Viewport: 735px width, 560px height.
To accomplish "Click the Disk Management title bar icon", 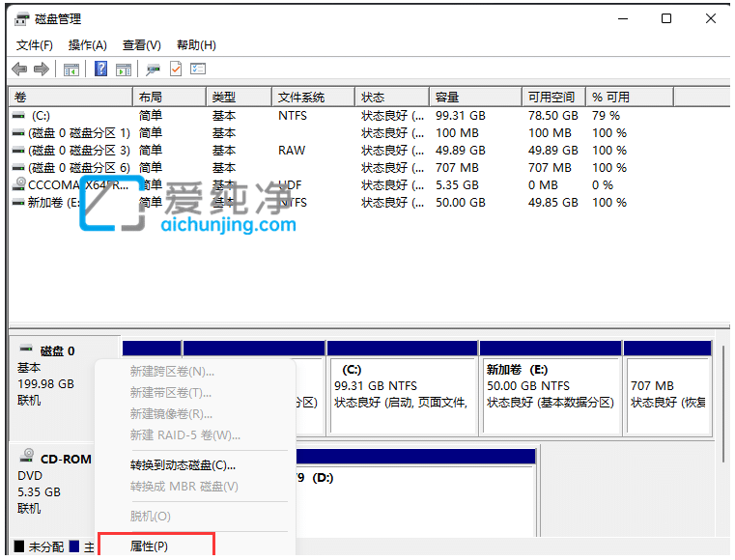I will pos(21,19).
